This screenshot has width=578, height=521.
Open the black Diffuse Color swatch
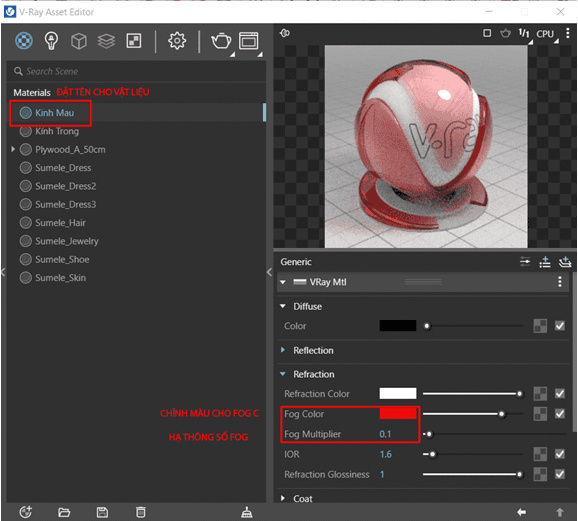pyautogui.click(x=398, y=326)
